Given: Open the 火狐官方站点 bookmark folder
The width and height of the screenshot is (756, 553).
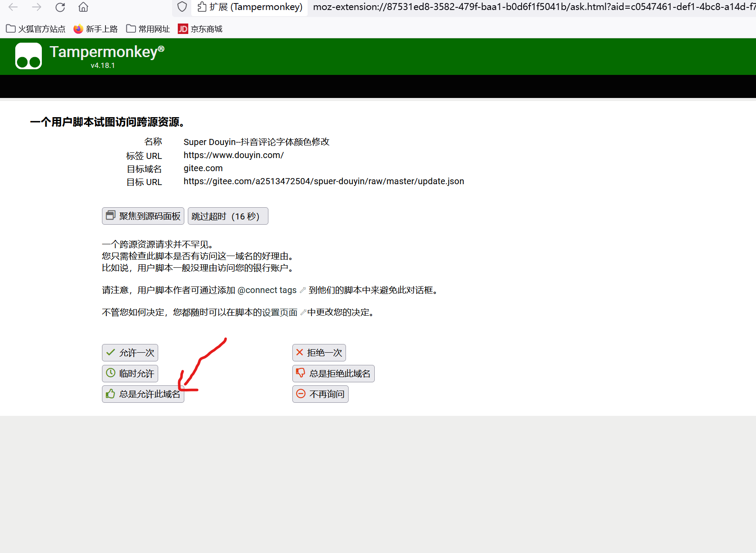Looking at the screenshot, I should click(36, 29).
